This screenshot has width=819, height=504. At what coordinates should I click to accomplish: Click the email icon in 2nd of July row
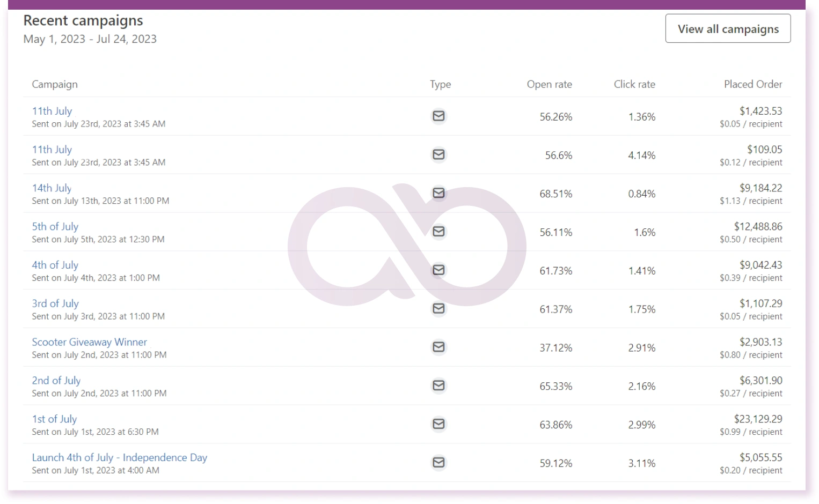point(438,386)
